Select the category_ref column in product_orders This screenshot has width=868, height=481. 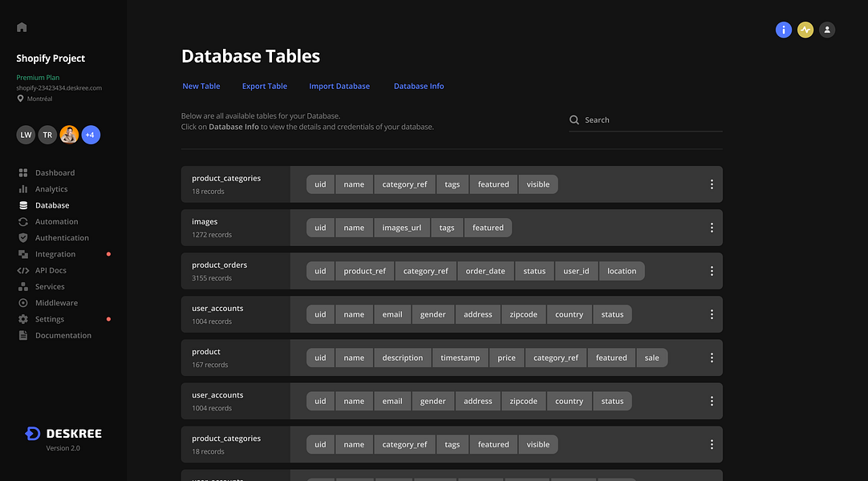(425, 271)
